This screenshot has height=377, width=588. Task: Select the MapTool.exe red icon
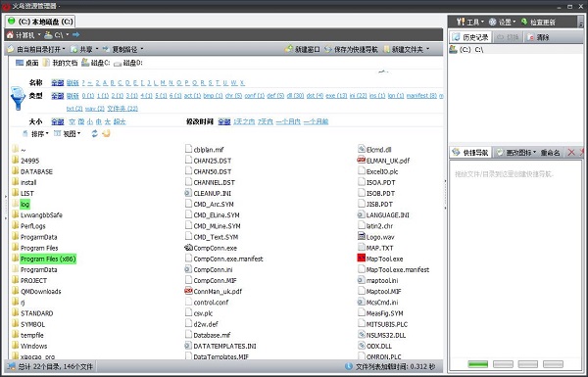click(361, 259)
